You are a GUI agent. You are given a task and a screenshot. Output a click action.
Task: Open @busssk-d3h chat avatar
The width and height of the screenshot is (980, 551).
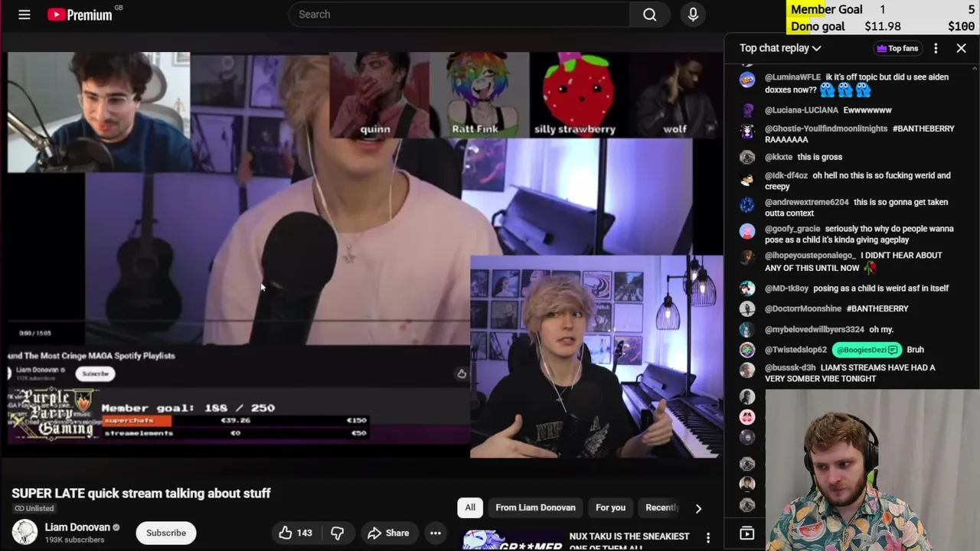click(x=747, y=369)
